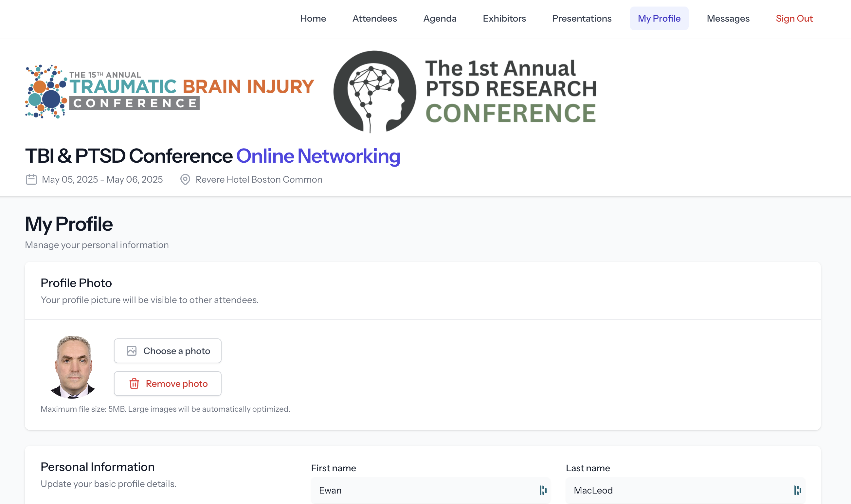The height and width of the screenshot is (504, 851).
Task: Click the PTSD Research Conference head logo
Action: click(x=374, y=91)
